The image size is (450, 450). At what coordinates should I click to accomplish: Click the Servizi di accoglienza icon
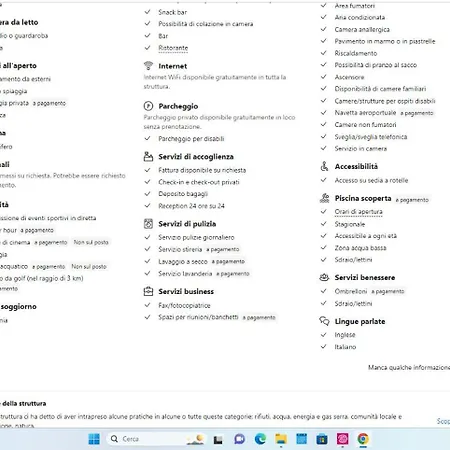[x=148, y=156]
